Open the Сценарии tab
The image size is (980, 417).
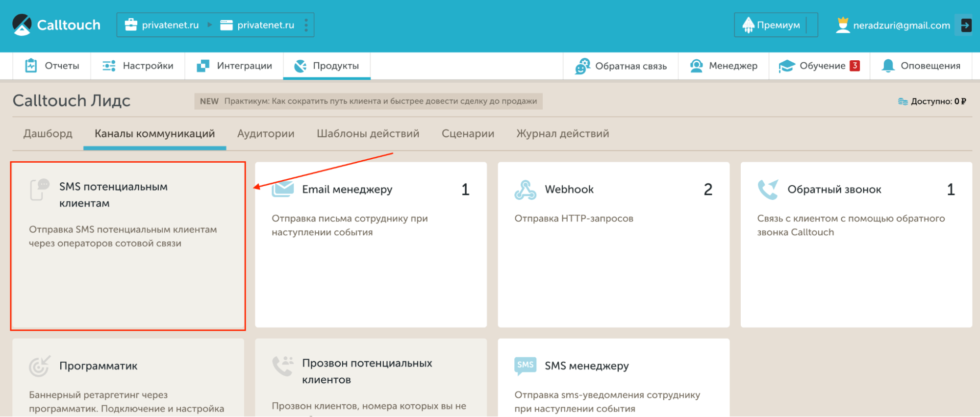(x=468, y=133)
